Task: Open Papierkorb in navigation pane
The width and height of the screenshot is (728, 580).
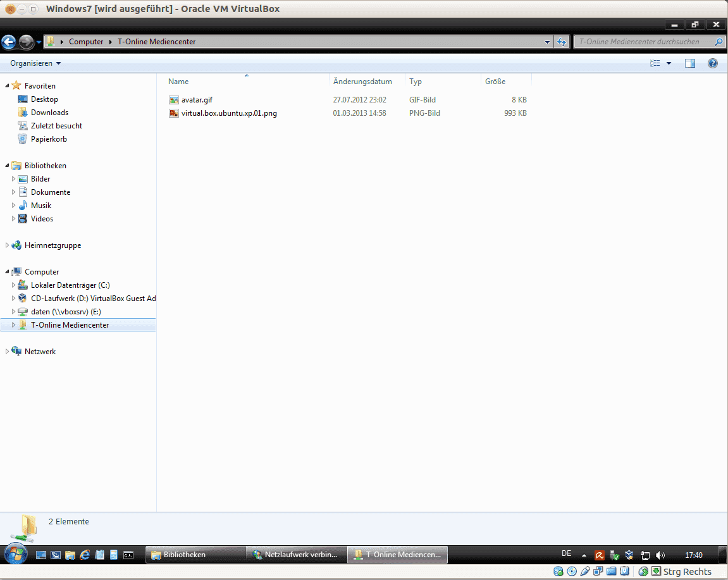Action: 49,139
